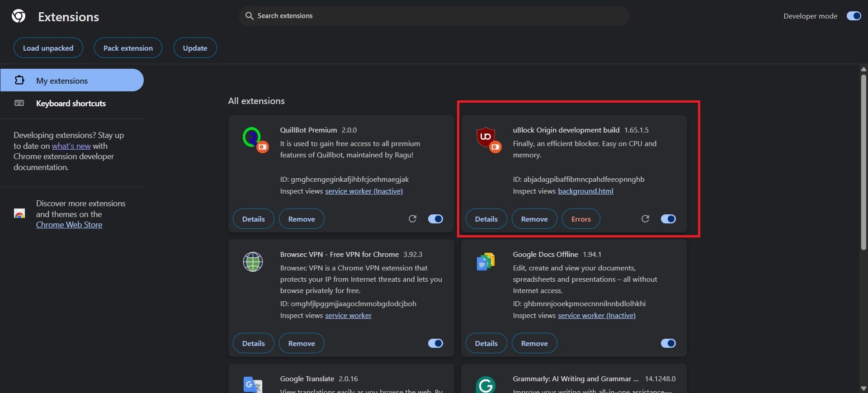868x393 pixels.
Task: Inspect Browsec VPN service worker link
Action: pyautogui.click(x=348, y=315)
